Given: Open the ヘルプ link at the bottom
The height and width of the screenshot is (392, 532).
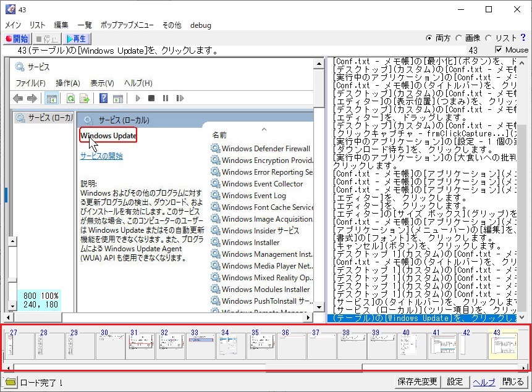Looking at the screenshot, I should click(x=484, y=382).
